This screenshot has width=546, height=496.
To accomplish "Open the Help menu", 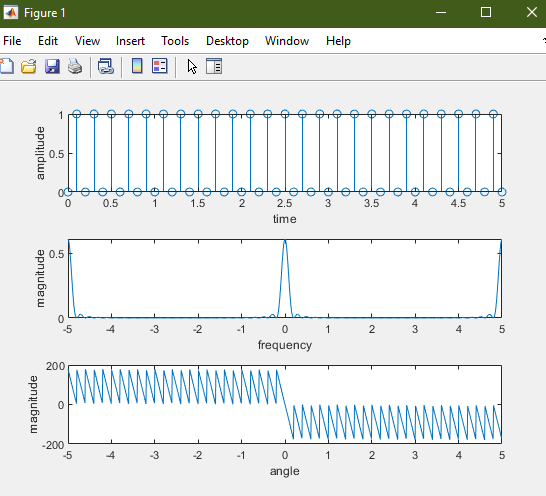I will click(x=338, y=41).
